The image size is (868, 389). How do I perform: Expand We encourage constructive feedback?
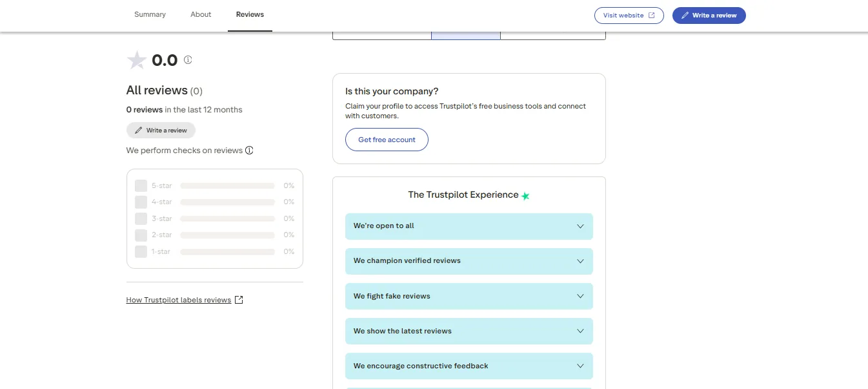[x=469, y=366]
